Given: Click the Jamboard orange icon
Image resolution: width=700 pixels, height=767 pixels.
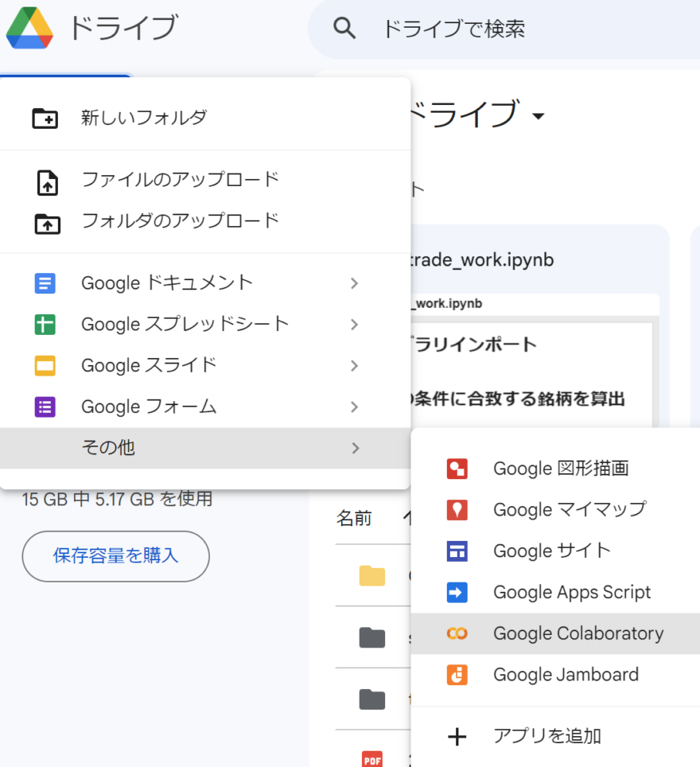Looking at the screenshot, I should 457,675.
